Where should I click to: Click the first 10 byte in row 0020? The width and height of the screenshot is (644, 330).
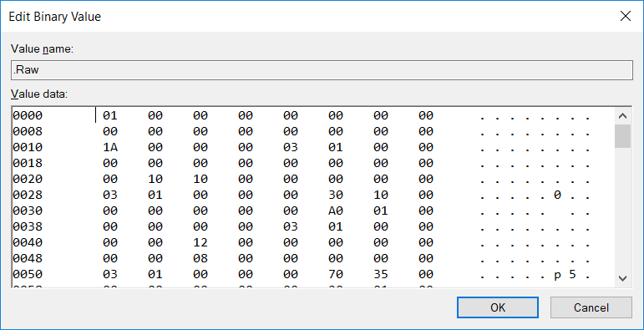pos(155,179)
